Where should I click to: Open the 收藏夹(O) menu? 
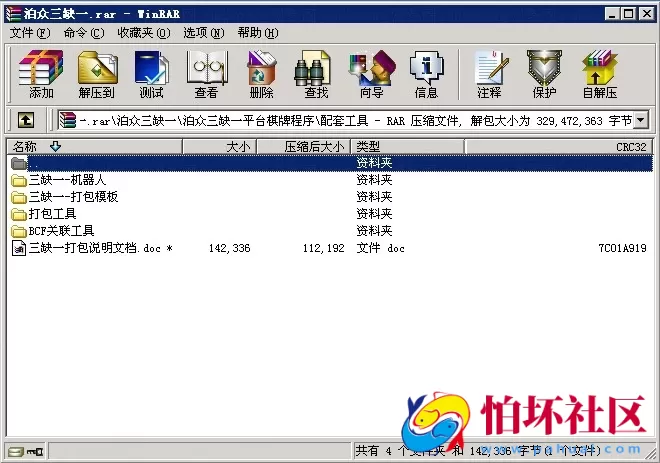point(144,33)
